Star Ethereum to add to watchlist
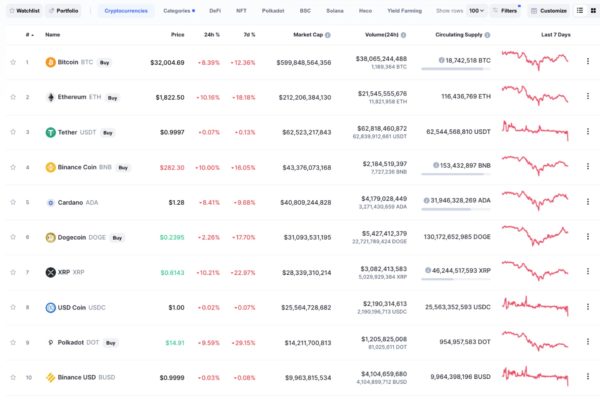600x400 pixels. pos(13,97)
